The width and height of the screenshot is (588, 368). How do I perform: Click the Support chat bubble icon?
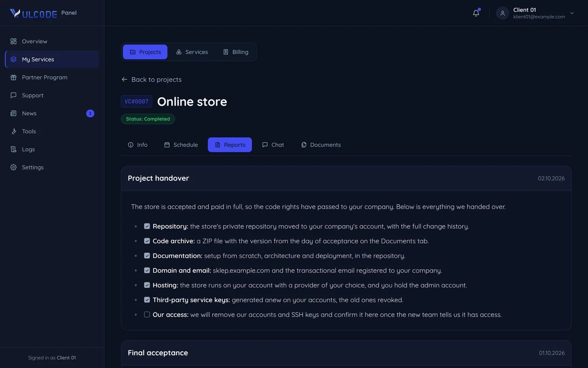14,95
